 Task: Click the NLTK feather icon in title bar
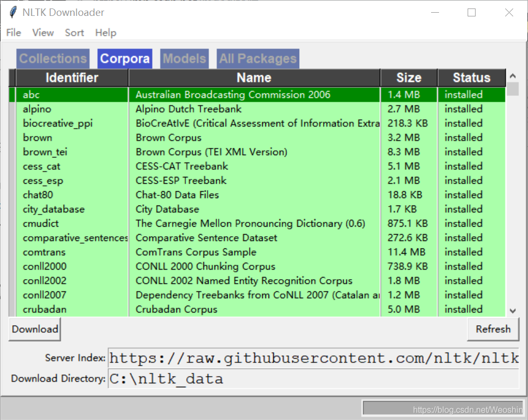point(13,13)
